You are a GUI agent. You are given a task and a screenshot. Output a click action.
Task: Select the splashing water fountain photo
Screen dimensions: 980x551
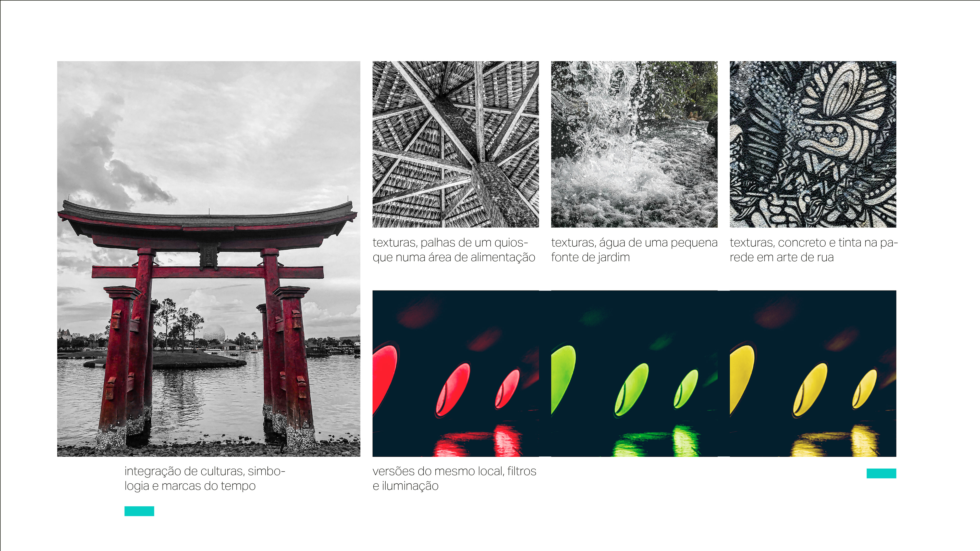[x=634, y=144]
